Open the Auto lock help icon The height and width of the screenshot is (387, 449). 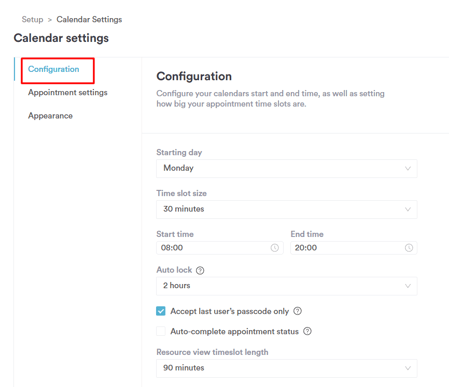pyautogui.click(x=200, y=270)
